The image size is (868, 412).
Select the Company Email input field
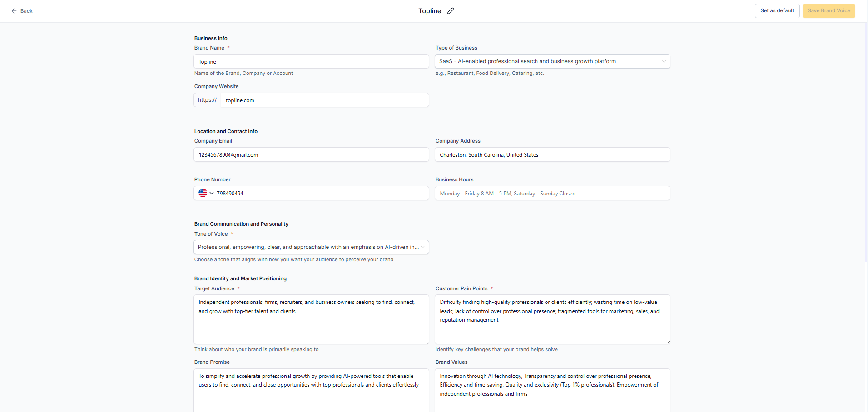pos(311,154)
